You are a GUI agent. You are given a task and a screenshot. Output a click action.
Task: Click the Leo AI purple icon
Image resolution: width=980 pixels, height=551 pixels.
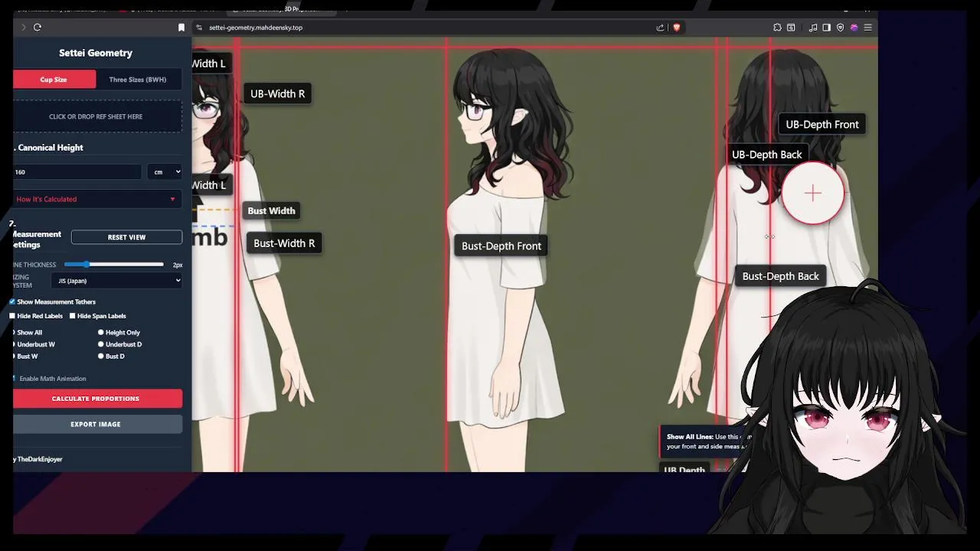coord(854,28)
